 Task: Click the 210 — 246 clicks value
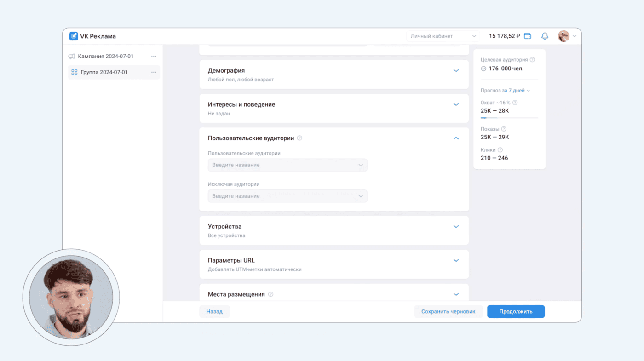tap(494, 158)
